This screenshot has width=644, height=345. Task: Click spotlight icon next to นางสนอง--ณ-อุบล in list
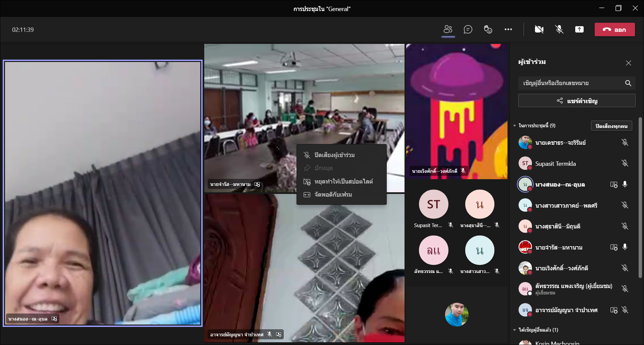[x=613, y=185]
